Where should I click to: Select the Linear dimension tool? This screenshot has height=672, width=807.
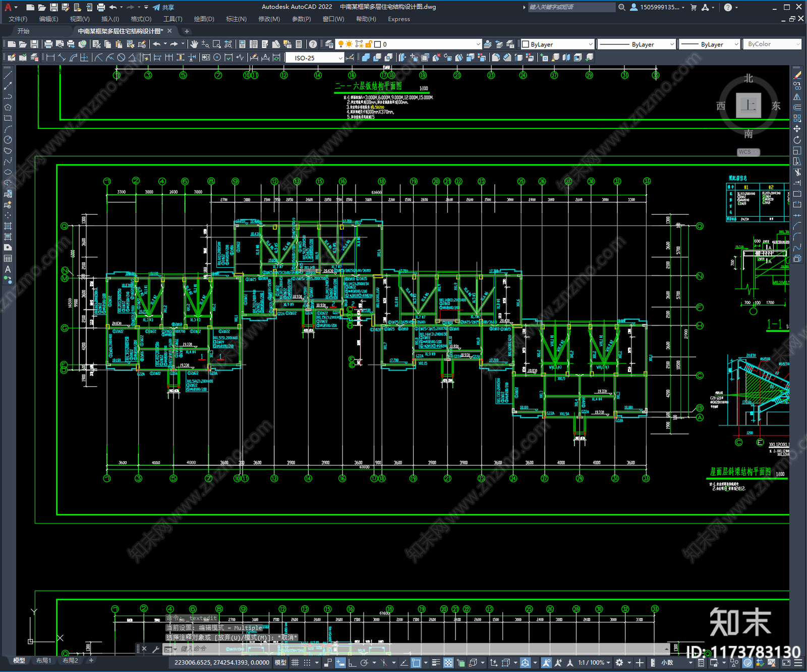point(50,57)
